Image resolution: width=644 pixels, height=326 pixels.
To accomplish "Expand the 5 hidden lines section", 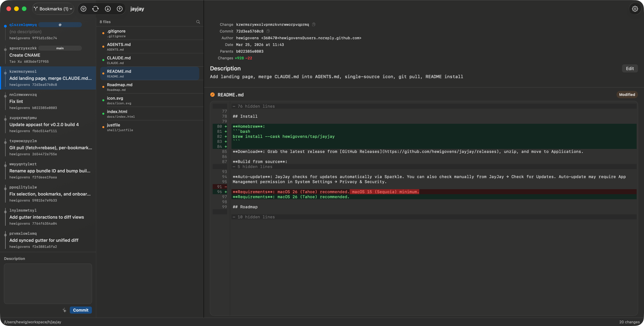I will click(253, 167).
